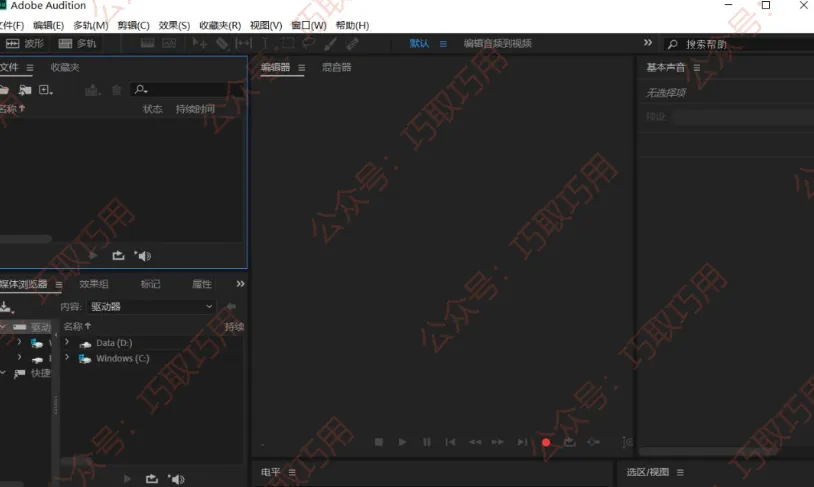Open the 收藏夹(R) menu
The height and width of the screenshot is (487, 814).
tap(220, 25)
